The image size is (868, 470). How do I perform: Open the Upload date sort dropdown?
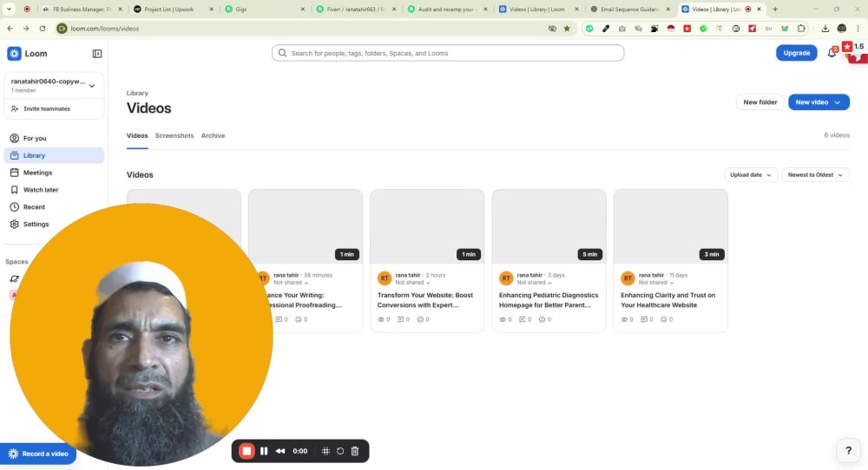pyautogui.click(x=751, y=174)
